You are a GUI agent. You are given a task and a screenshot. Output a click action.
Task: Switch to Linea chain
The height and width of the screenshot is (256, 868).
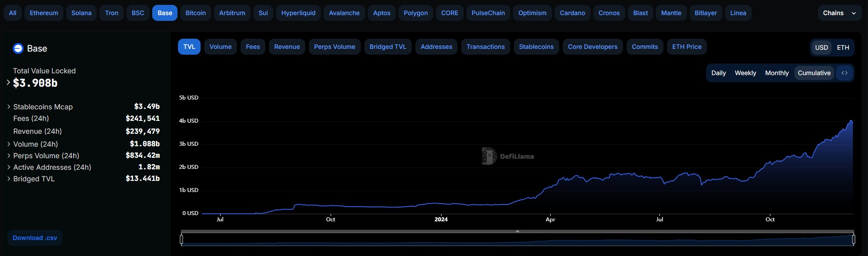tap(738, 13)
